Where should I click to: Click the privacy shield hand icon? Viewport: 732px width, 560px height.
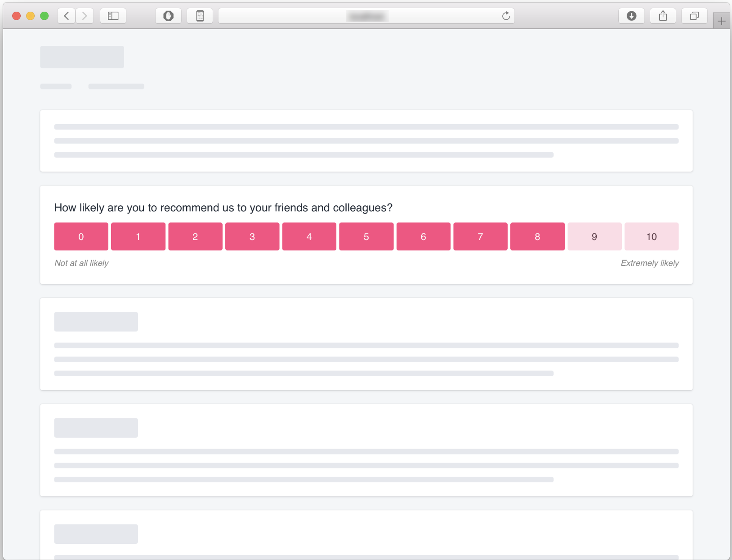coord(168,16)
